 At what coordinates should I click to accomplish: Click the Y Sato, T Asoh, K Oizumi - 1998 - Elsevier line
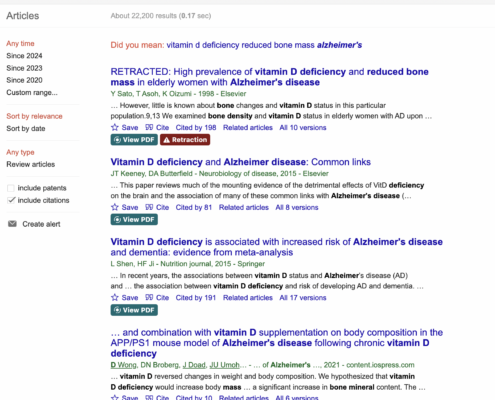pyautogui.click(x=178, y=94)
